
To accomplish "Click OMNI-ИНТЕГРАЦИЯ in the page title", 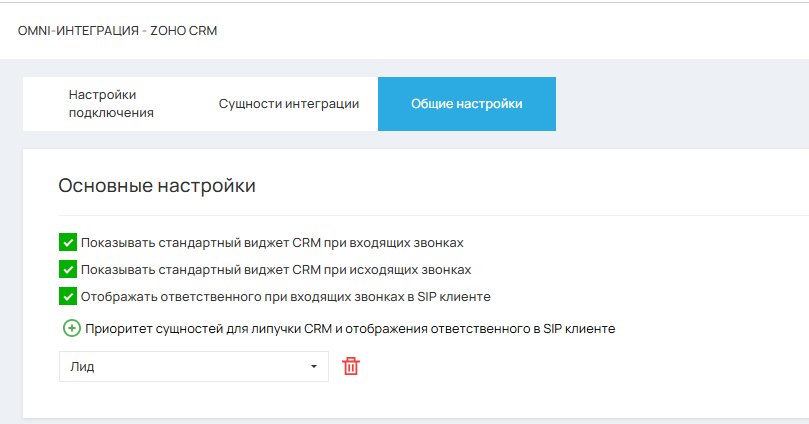I will point(78,30).
